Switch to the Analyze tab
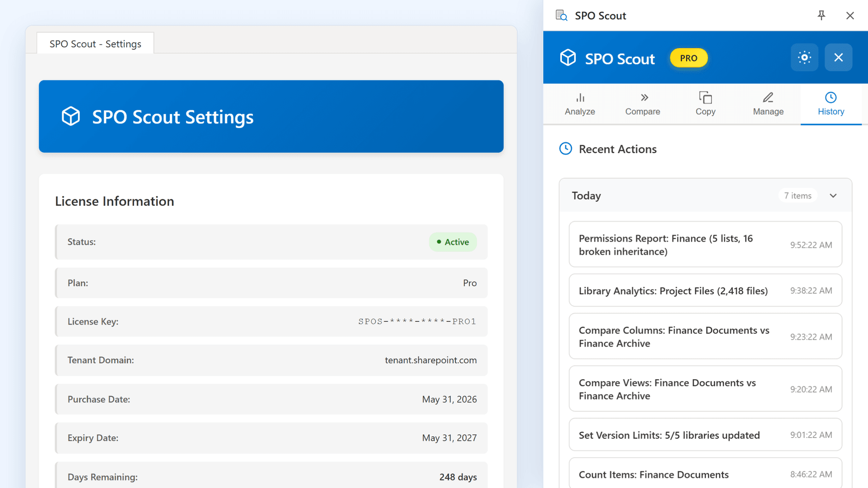The width and height of the screenshot is (868, 488). 580,104
